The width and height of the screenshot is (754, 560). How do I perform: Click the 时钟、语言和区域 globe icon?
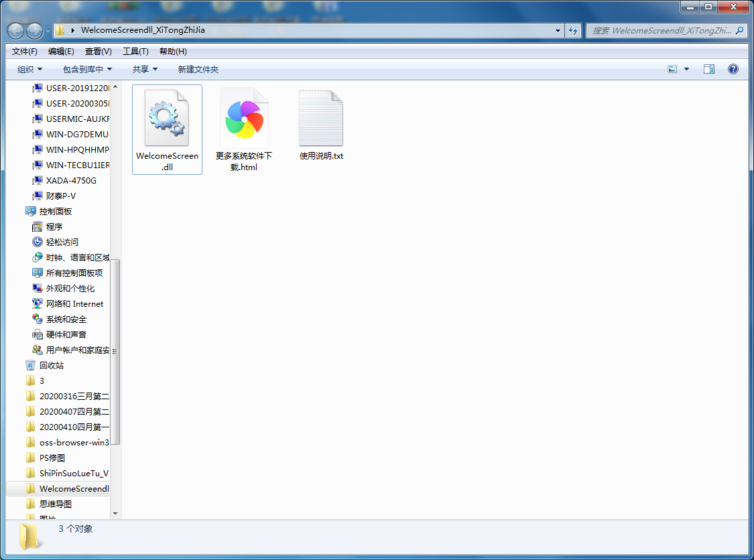[x=37, y=257]
